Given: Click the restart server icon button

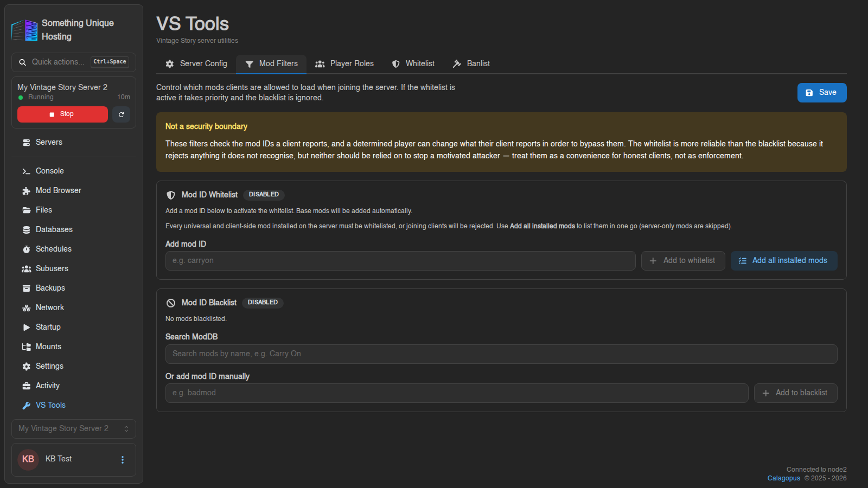Looking at the screenshot, I should point(121,114).
